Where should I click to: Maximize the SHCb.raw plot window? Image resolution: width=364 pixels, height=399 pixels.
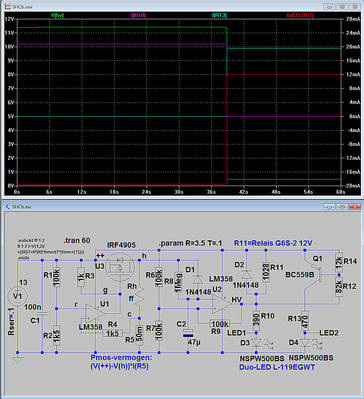[x=341, y=6]
